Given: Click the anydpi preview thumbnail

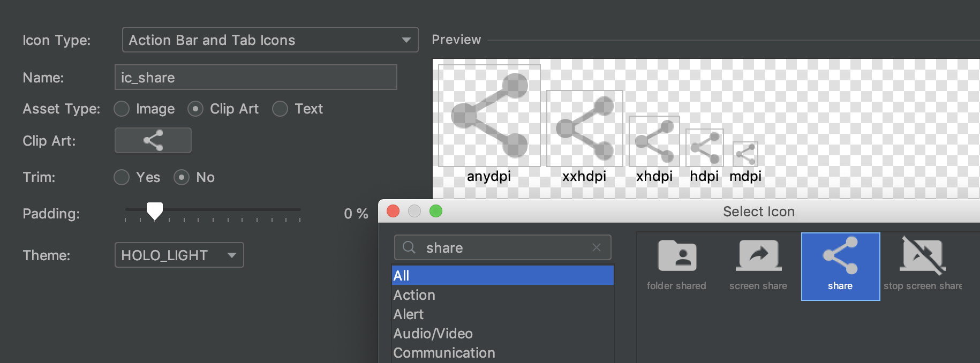Looking at the screenshot, I should click(x=489, y=116).
